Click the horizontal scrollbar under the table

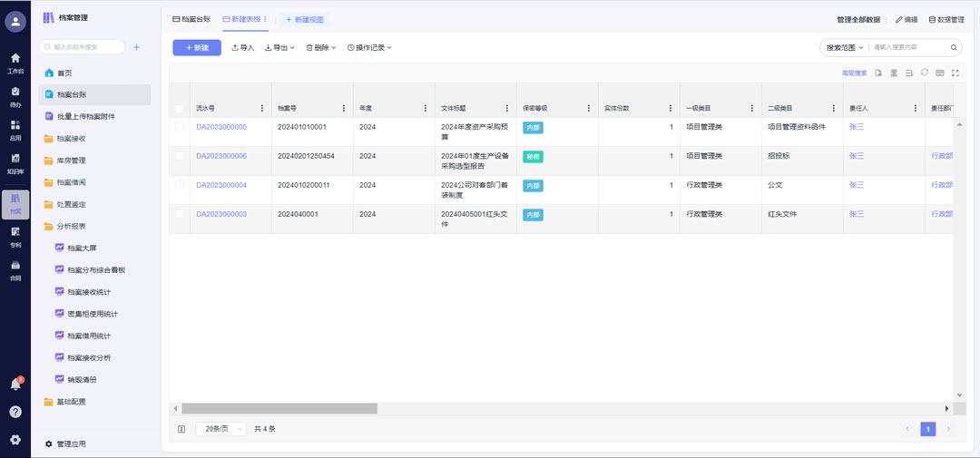[x=279, y=409]
